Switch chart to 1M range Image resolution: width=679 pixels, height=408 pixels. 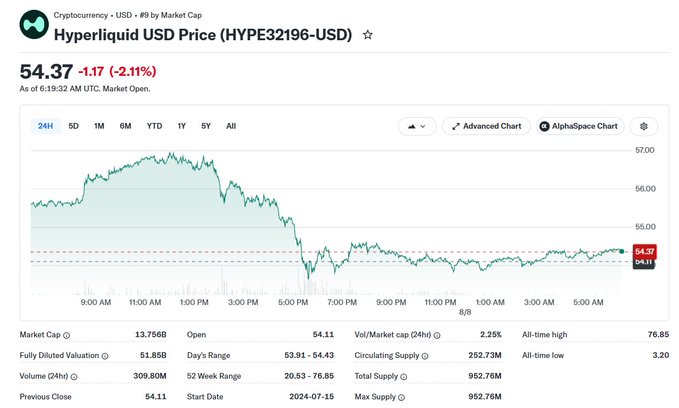(99, 126)
